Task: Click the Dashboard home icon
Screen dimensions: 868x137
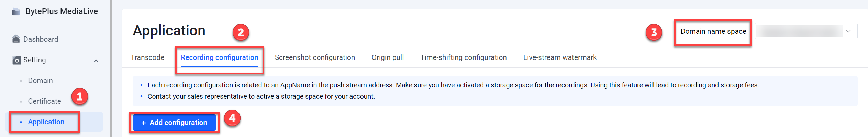Action: [x=16, y=39]
